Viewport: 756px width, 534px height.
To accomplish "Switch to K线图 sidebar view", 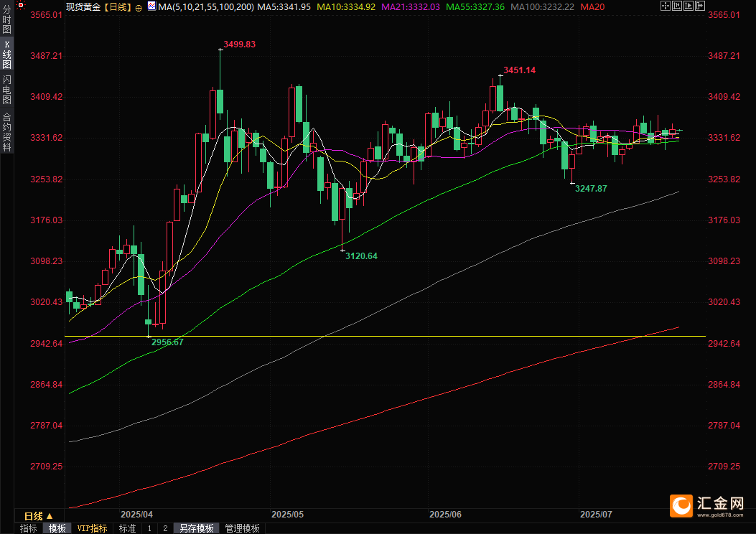I will (x=6, y=55).
